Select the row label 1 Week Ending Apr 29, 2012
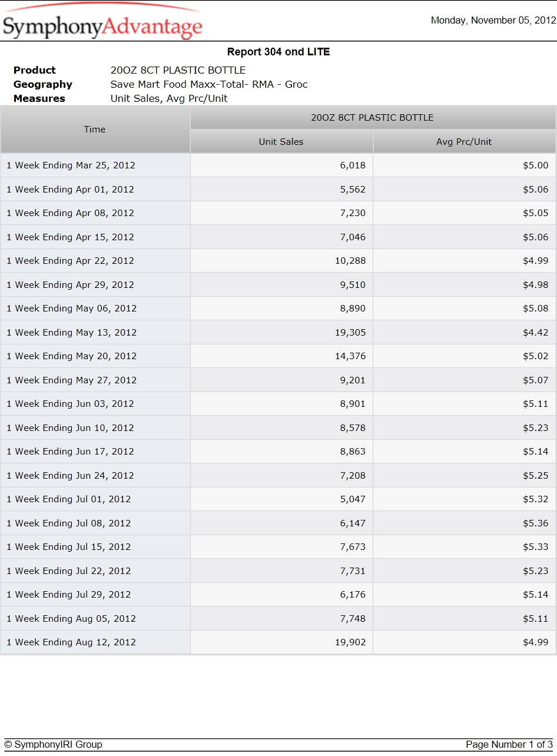557x756 pixels. click(x=70, y=285)
